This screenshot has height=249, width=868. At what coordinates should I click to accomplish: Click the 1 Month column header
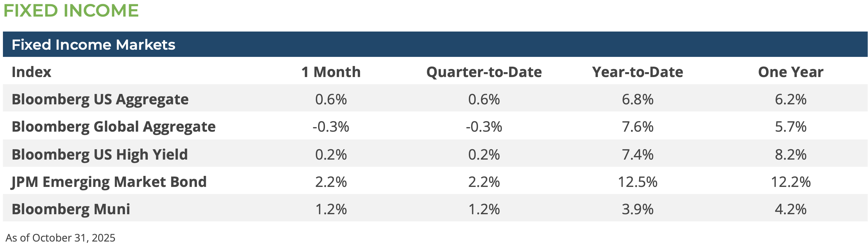tap(331, 72)
